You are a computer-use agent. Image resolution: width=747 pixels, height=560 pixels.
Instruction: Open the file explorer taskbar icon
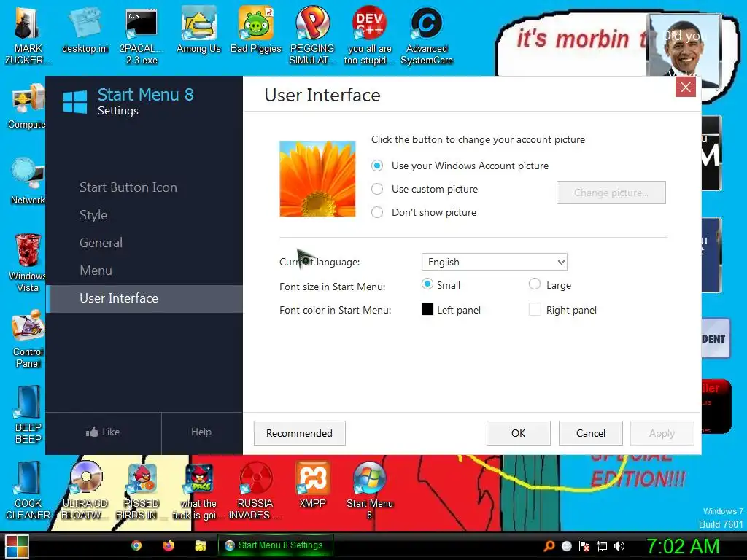pos(200,545)
